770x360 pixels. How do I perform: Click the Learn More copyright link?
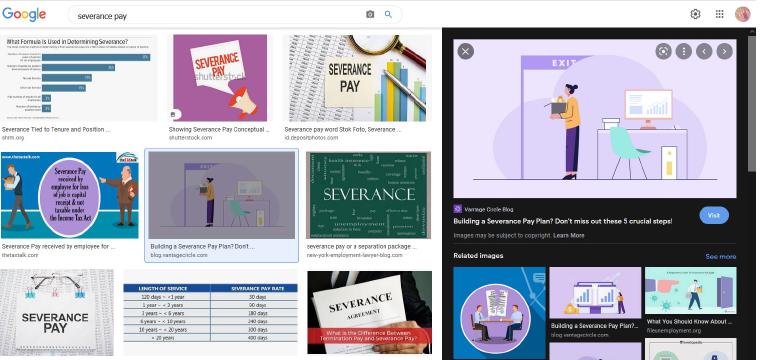(x=569, y=235)
